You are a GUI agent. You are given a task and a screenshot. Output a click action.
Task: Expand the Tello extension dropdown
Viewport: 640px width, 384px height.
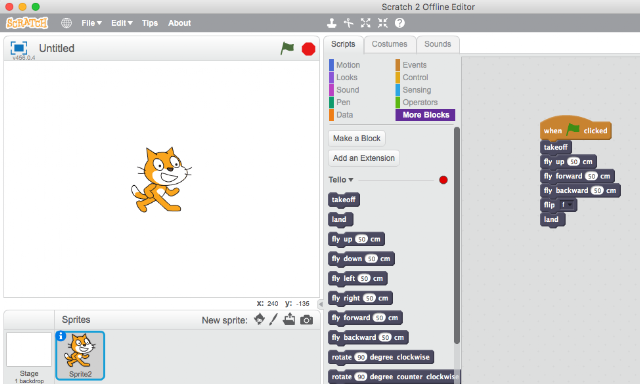tap(341, 180)
